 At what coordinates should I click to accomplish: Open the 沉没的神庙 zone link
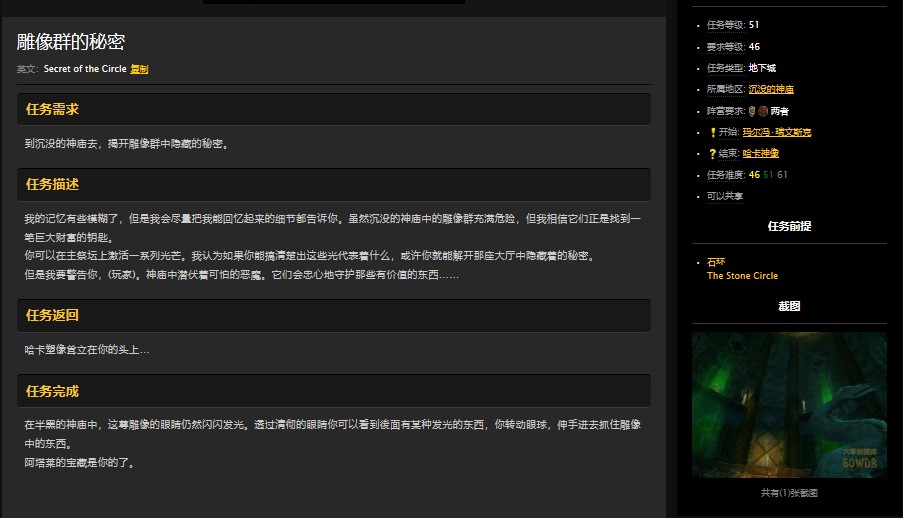tap(771, 89)
